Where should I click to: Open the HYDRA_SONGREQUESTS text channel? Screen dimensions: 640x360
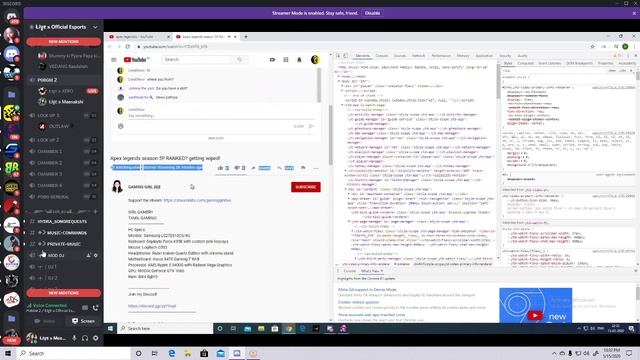pos(63,221)
